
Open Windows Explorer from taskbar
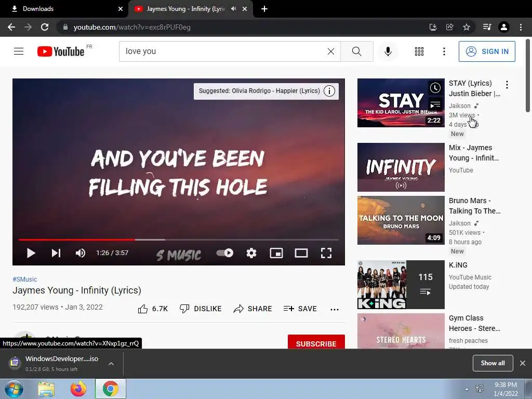coord(46,389)
